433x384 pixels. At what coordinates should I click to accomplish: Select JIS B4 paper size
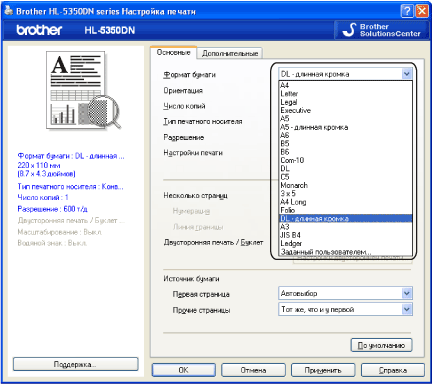coord(345,235)
